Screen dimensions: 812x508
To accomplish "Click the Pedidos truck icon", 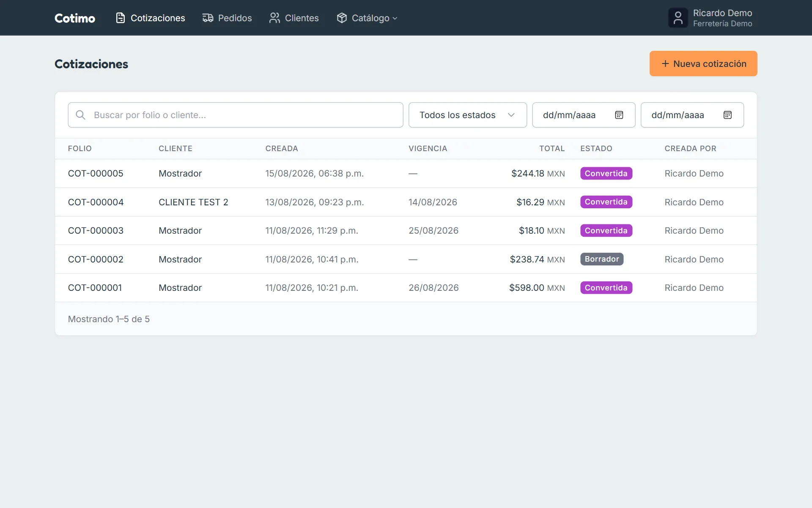I will (208, 18).
